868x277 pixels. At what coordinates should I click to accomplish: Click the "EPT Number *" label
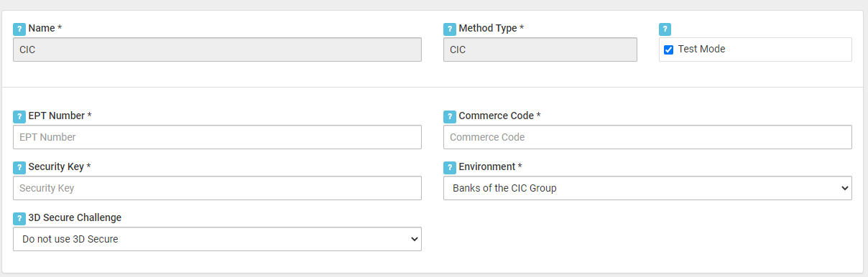click(x=60, y=116)
